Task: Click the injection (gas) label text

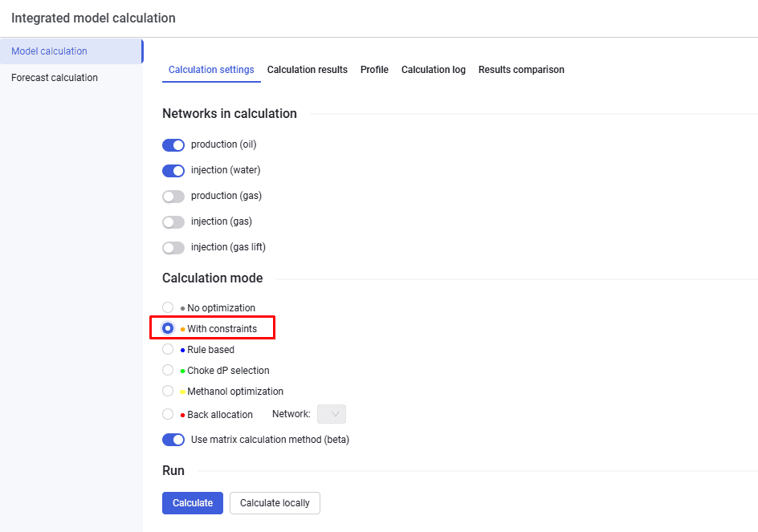Action: [x=222, y=221]
